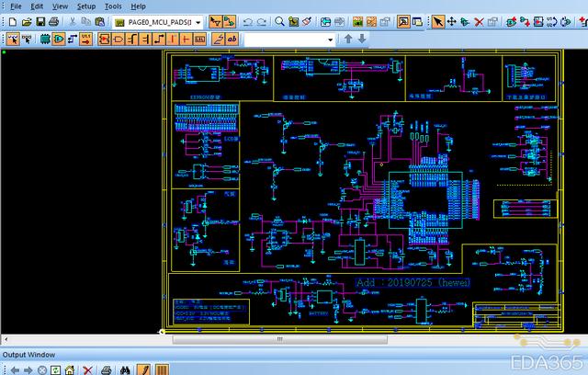Click the Select Parts chip filter

coord(45,39)
